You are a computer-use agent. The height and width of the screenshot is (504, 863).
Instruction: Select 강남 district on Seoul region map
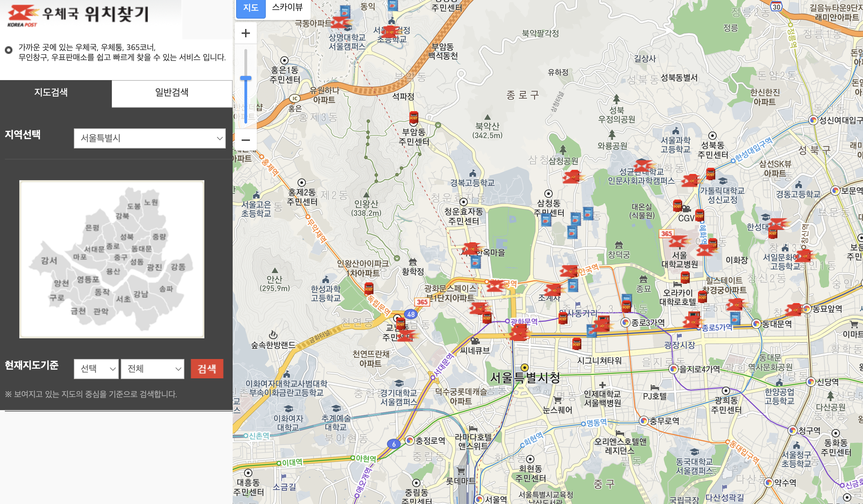coord(140,294)
